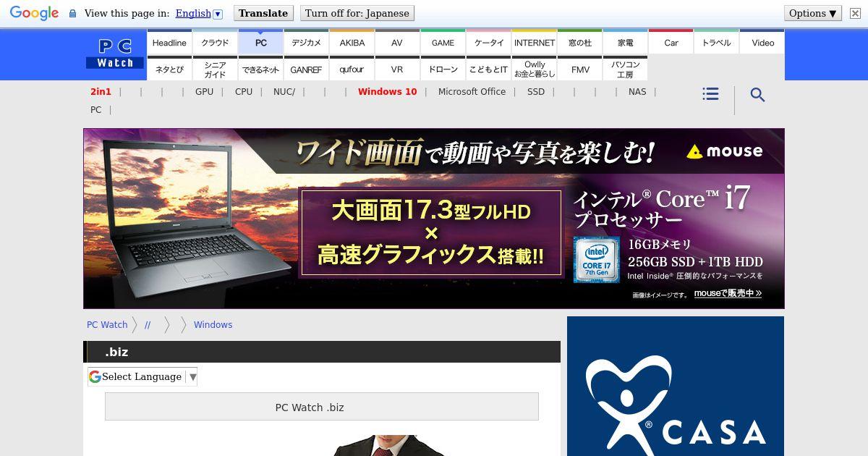This screenshot has height=456, width=868.
Task: Open the Video tab
Action: point(762,42)
